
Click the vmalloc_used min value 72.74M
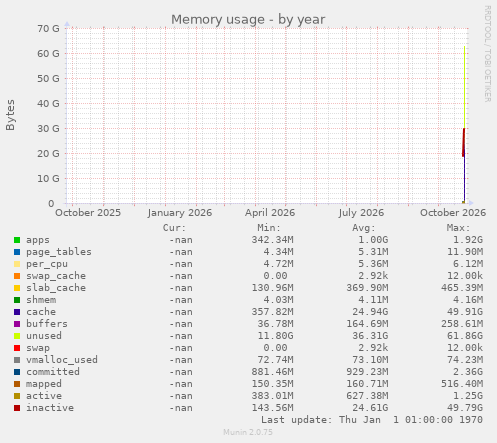pos(275,360)
